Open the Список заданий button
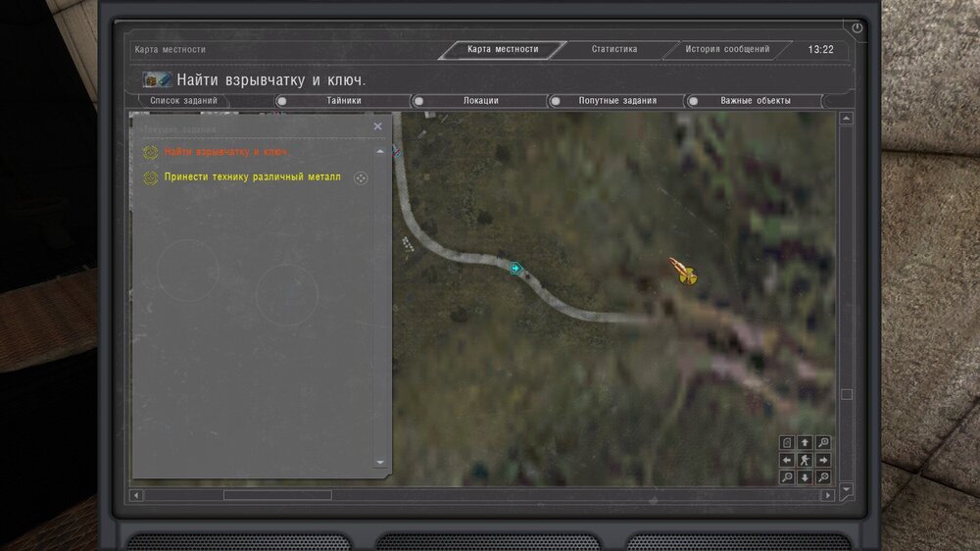The width and height of the screenshot is (980, 551). click(x=183, y=101)
